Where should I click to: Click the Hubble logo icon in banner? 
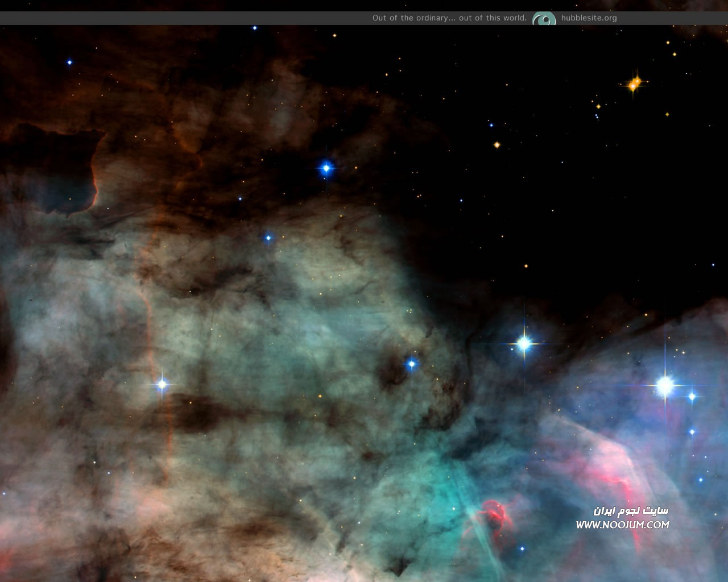[544, 19]
